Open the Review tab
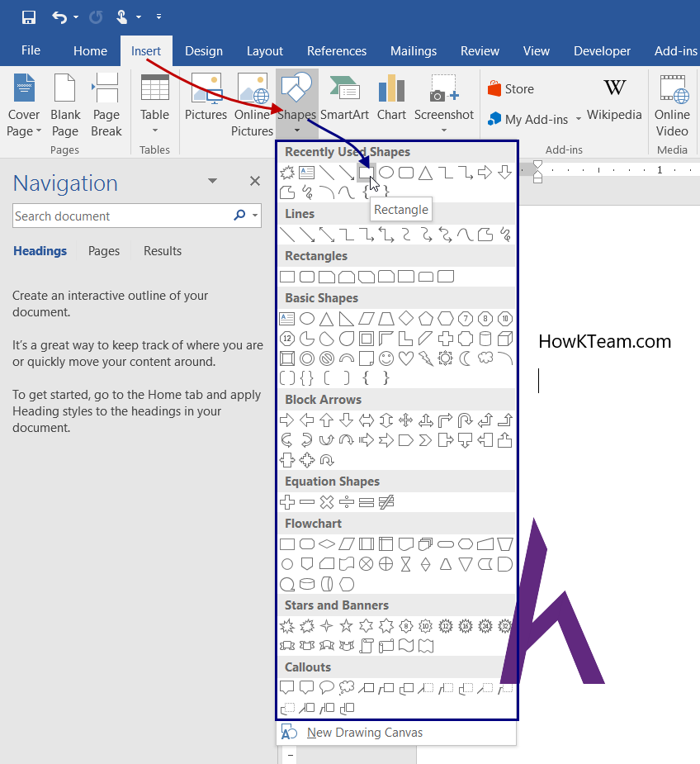This screenshot has height=764, width=700. 480,51
